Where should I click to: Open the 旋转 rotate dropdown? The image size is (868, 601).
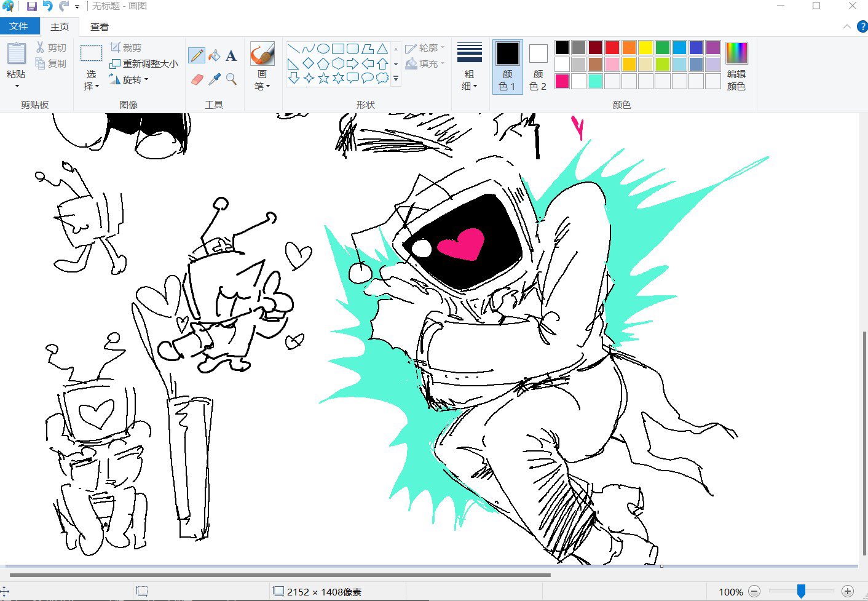pos(132,79)
